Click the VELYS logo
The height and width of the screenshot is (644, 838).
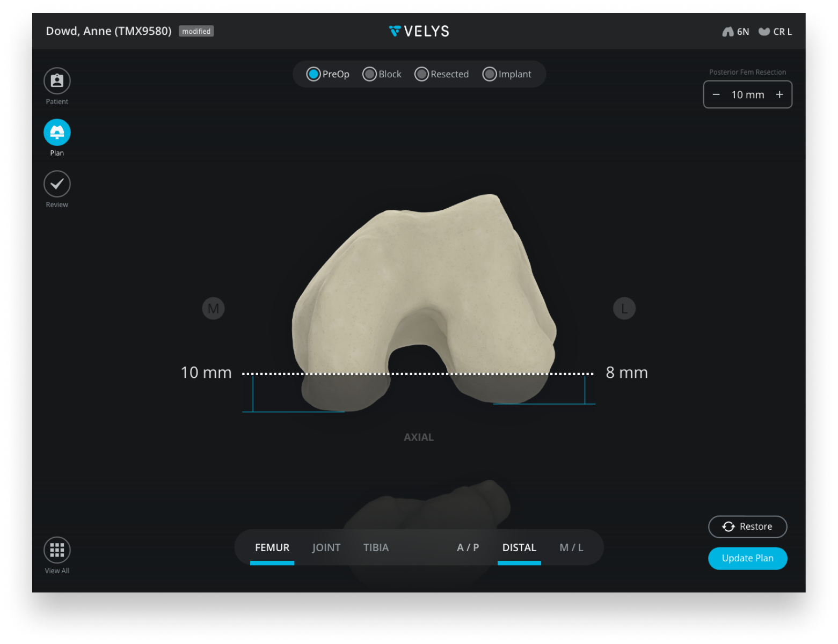(x=418, y=31)
